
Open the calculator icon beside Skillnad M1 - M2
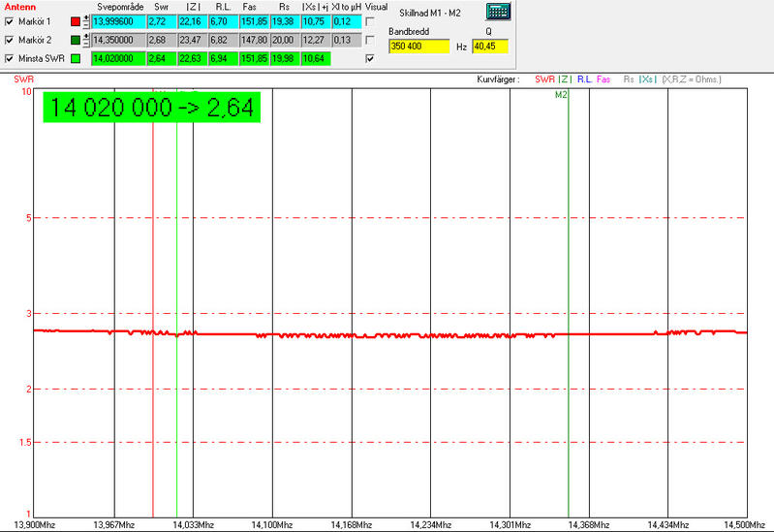(498, 12)
